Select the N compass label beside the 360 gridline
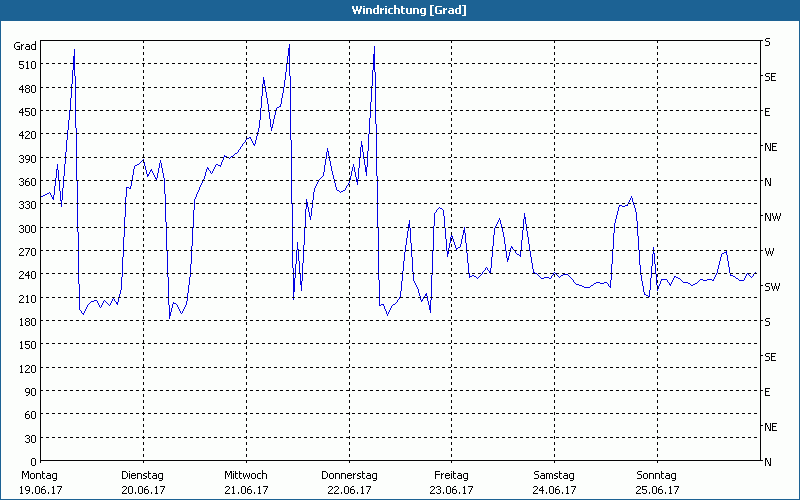This screenshot has width=800, height=500. (767, 182)
